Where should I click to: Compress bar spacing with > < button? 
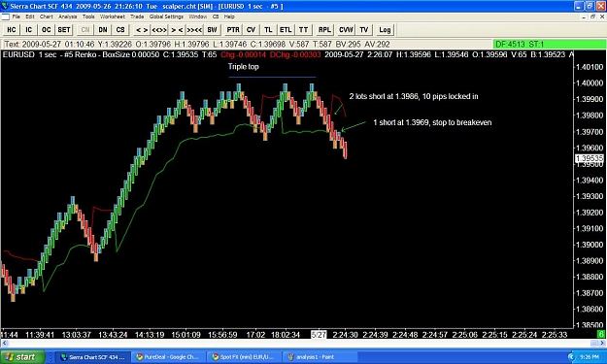click(x=177, y=30)
